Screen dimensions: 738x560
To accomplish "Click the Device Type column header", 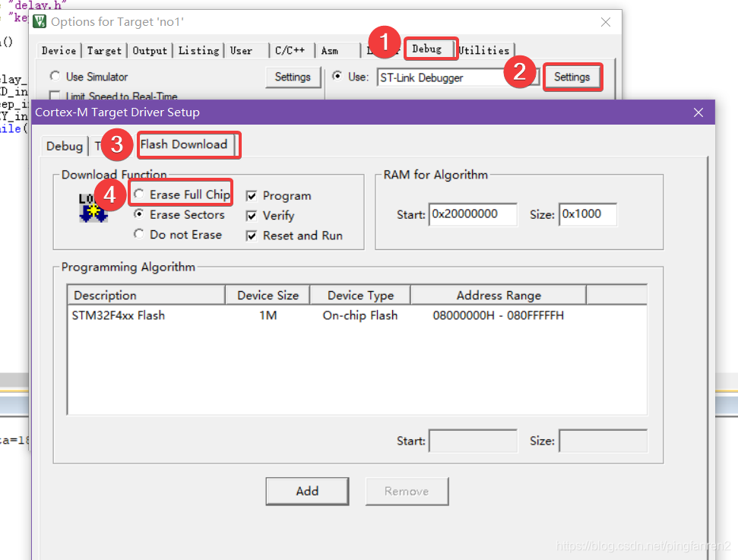I will click(360, 295).
